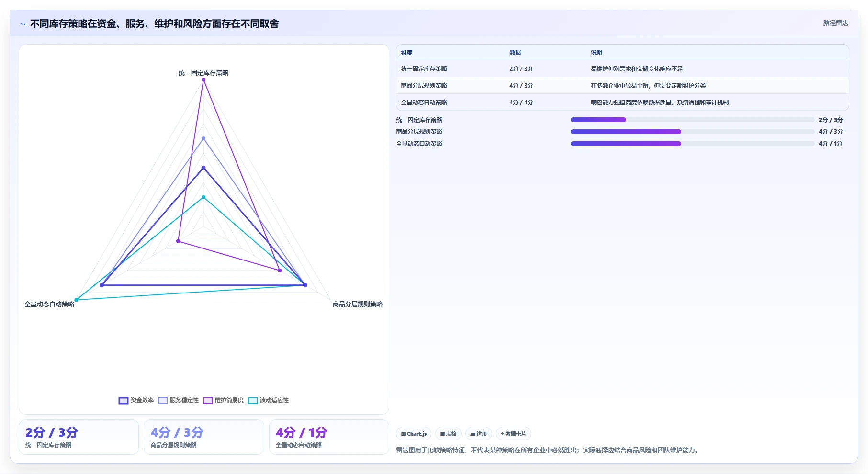
Task: Click the Chart.js tag chip
Action: pos(414,434)
